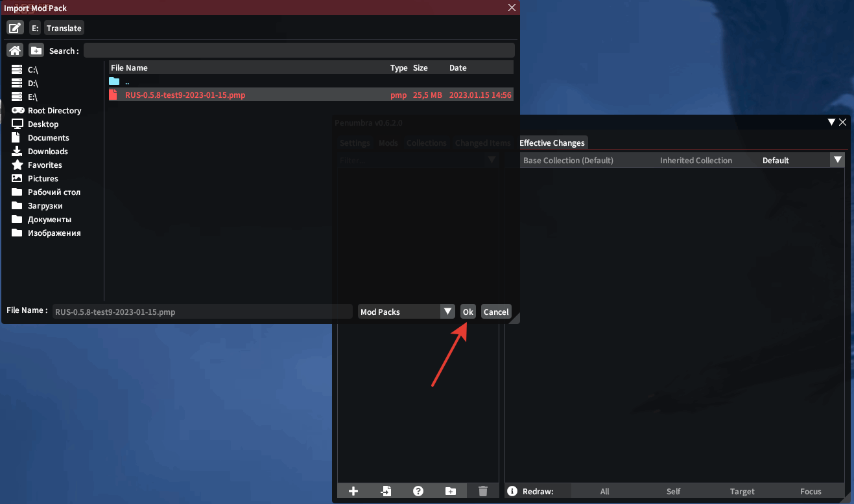This screenshot has height=504, width=854.
Task: Click the File Name input field
Action: 202,312
